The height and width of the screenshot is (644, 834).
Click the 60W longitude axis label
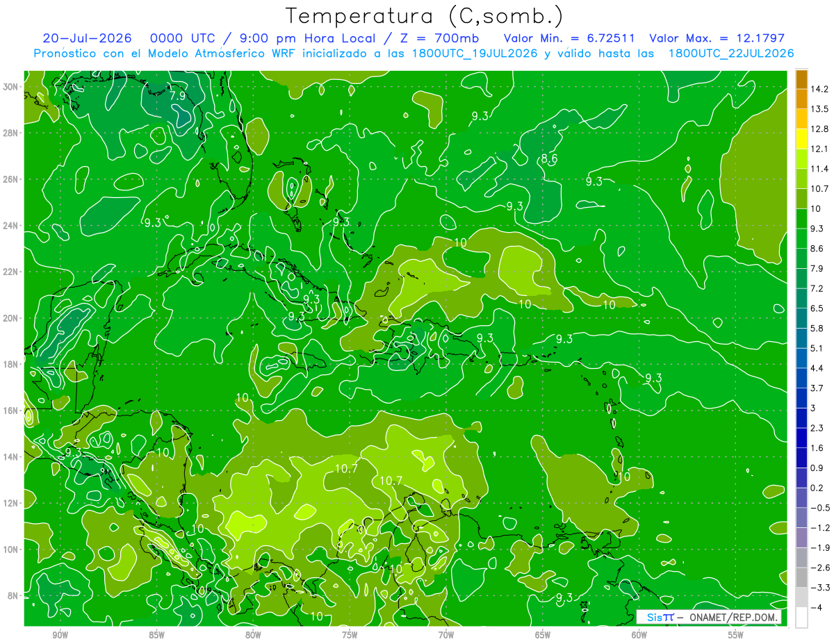[x=639, y=635]
